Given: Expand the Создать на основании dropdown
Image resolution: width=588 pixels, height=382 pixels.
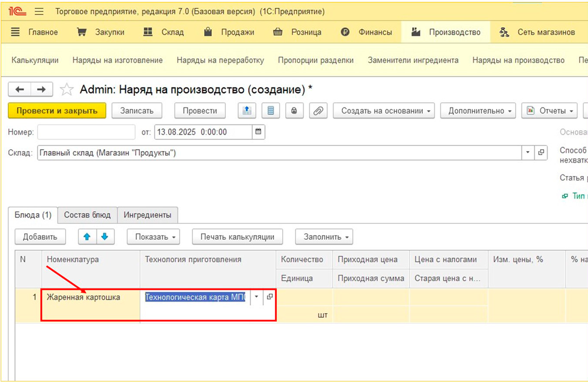Looking at the screenshot, I should coord(384,110).
